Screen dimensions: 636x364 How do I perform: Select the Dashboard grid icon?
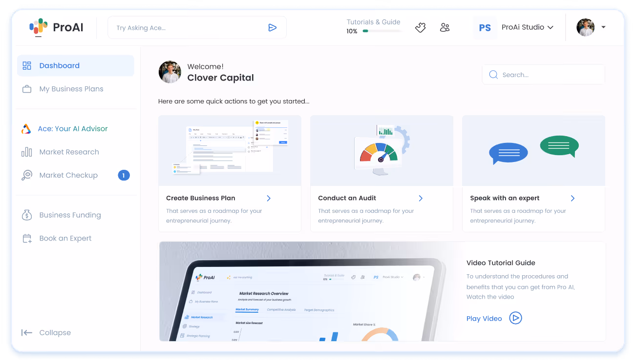pyautogui.click(x=27, y=65)
